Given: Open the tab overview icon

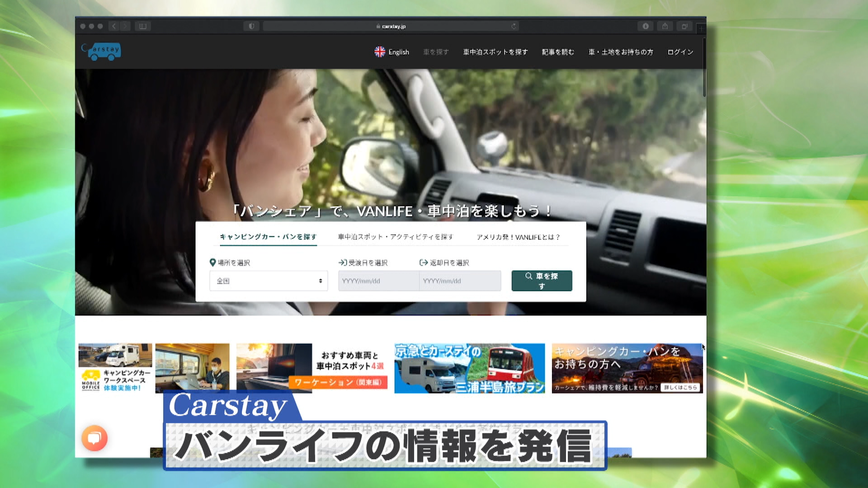Looking at the screenshot, I should click(x=684, y=26).
